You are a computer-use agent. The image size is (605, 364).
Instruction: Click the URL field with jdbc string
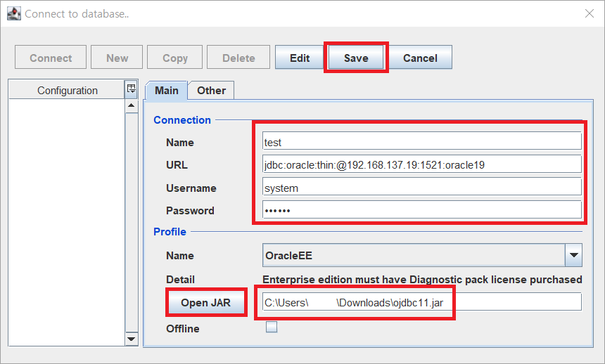point(421,164)
